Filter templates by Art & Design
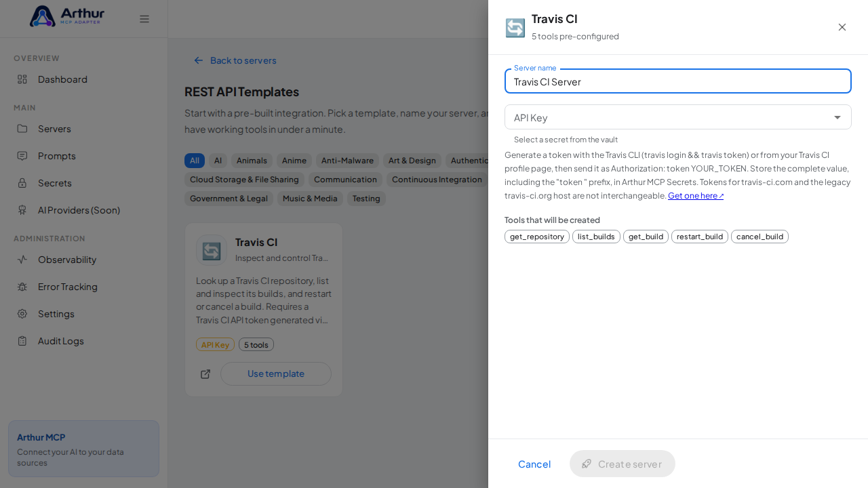Image resolution: width=868 pixels, height=488 pixels. click(412, 161)
